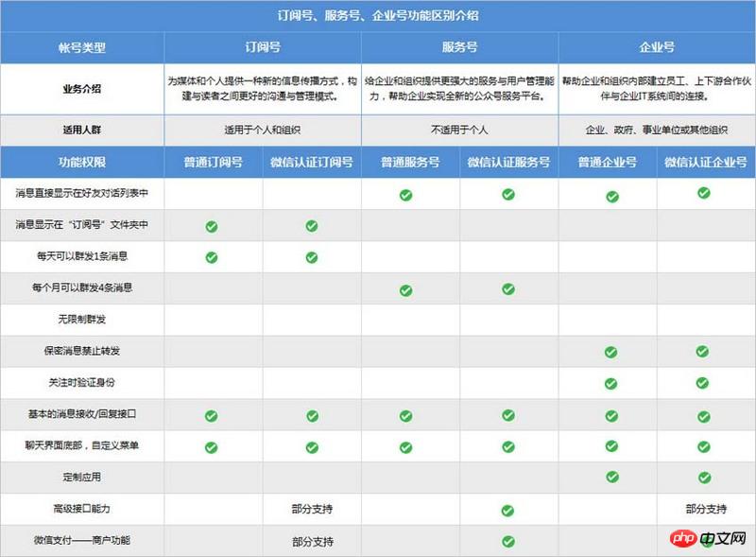
Task: Click the 业务介绍 row label
Action: [x=82, y=89]
